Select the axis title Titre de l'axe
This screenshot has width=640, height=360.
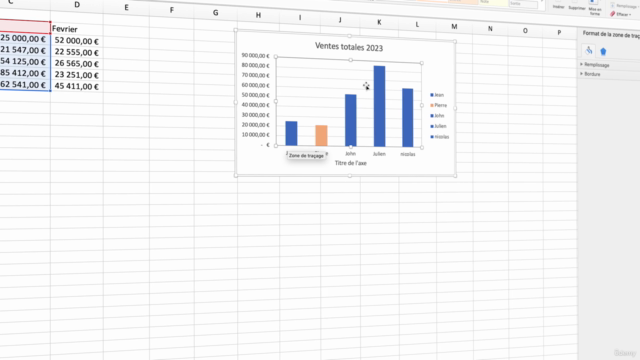click(351, 163)
